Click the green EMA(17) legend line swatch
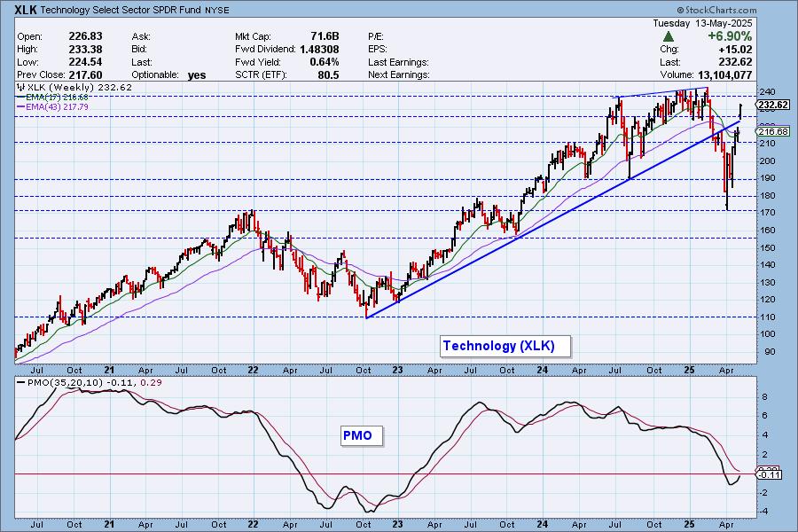This screenshot has width=798, height=532. pos(21,98)
